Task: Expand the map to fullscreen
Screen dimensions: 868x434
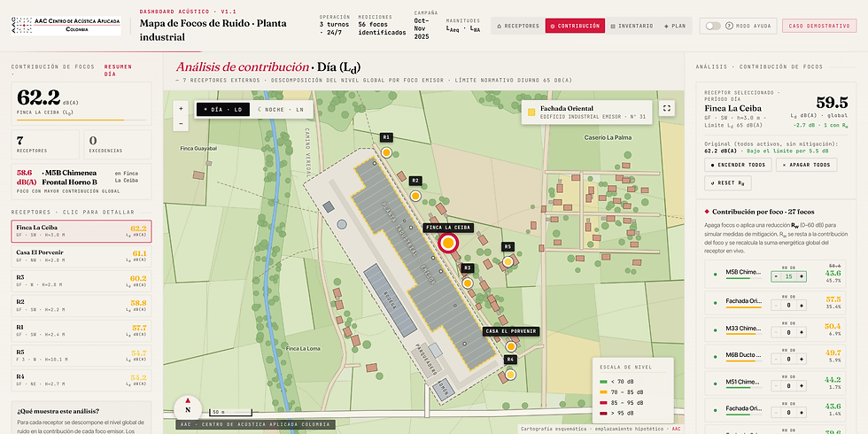Action: (x=667, y=108)
